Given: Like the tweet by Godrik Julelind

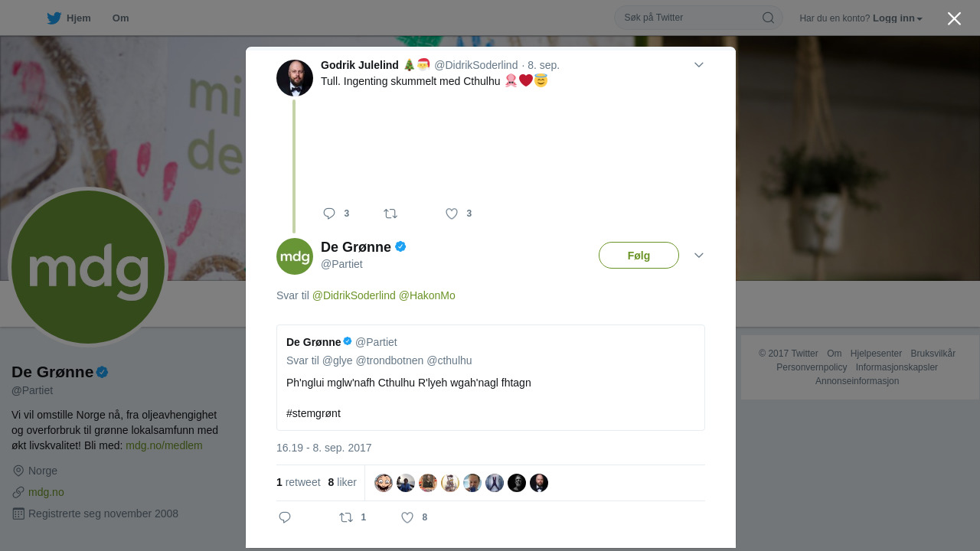Looking at the screenshot, I should [x=452, y=214].
